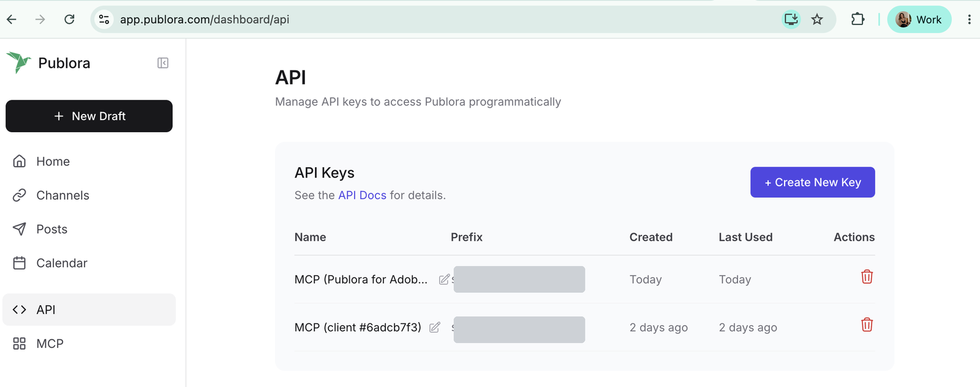Open the Work profile button
Viewport: 980px width, 387px height.
coord(919,20)
